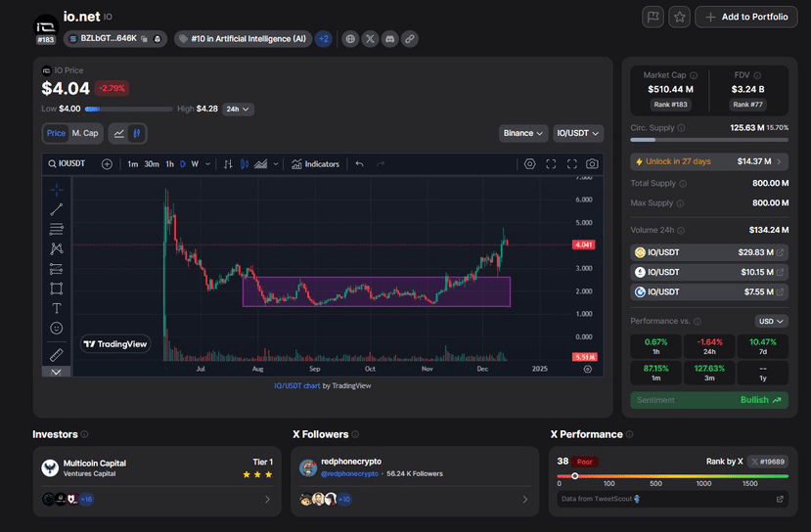Open the Binance exchange dropdown
The width and height of the screenshot is (811, 532).
point(523,133)
